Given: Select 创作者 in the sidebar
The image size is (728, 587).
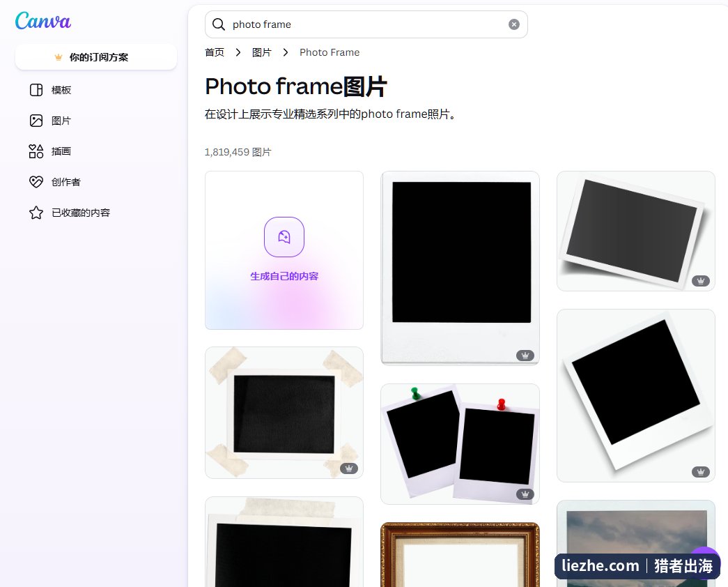Looking at the screenshot, I should click(x=66, y=182).
